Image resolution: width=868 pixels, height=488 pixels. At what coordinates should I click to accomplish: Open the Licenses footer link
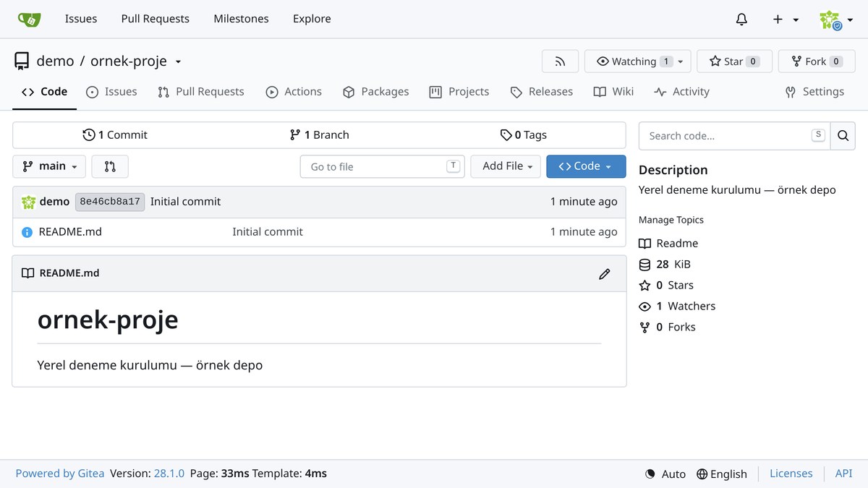tap(791, 474)
